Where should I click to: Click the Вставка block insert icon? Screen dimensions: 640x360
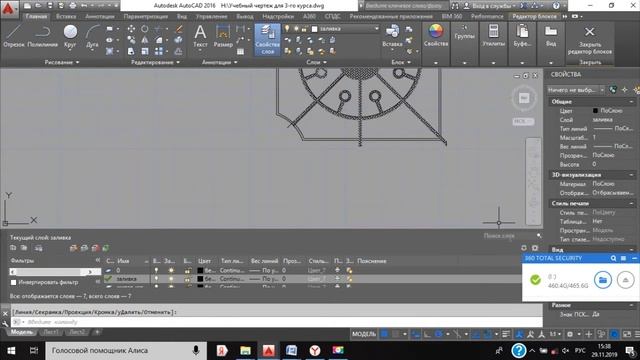click(392, 35)
